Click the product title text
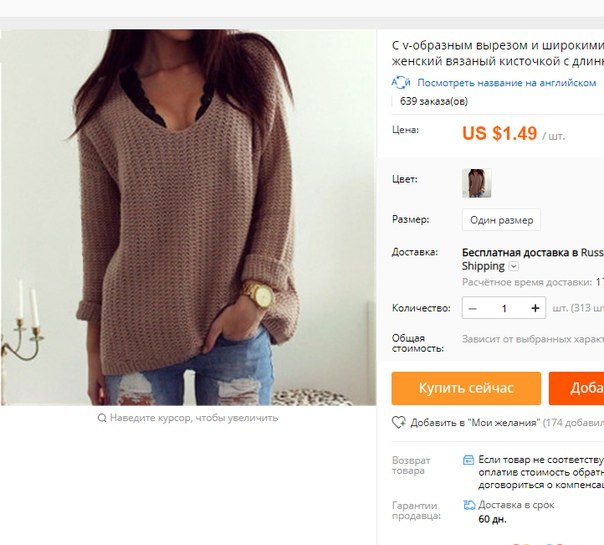 click(498, 53)
